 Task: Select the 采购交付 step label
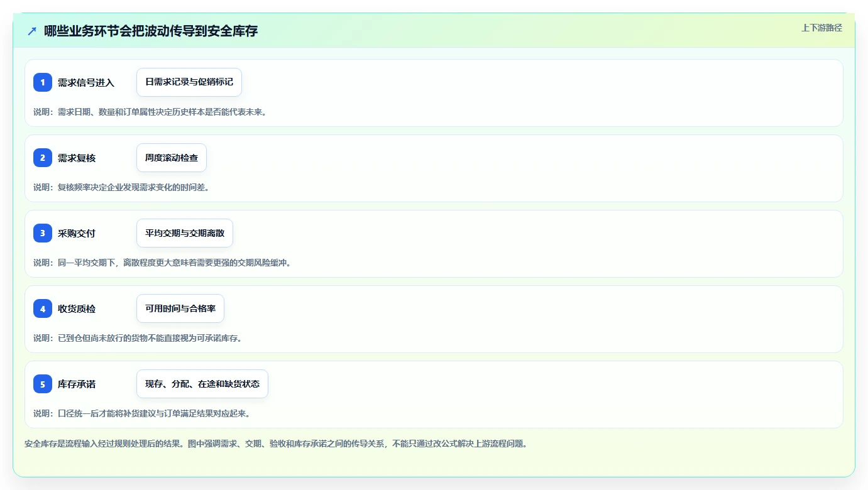(x=77, y=233)
